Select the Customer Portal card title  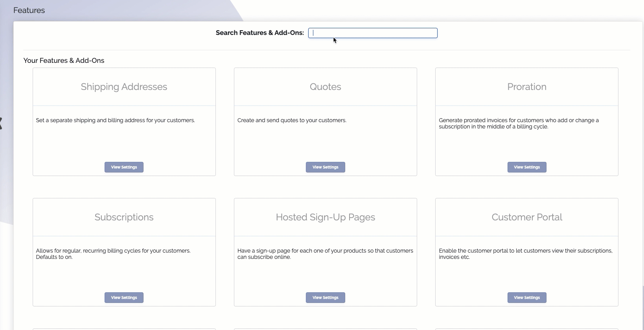point(527,217)
